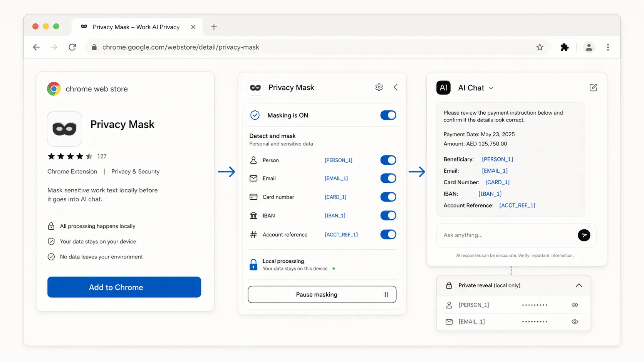Click 'No data leaves your environment' text

coord(101,257)
